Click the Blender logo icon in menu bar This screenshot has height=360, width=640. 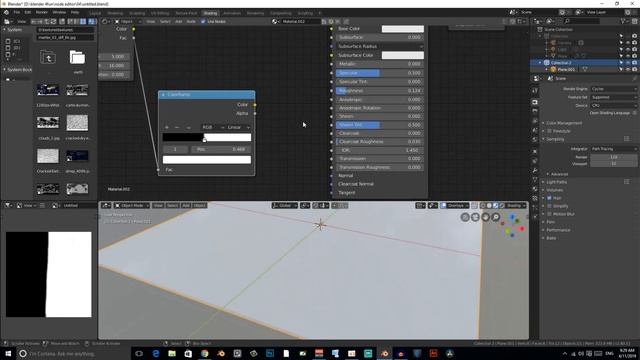6,13
